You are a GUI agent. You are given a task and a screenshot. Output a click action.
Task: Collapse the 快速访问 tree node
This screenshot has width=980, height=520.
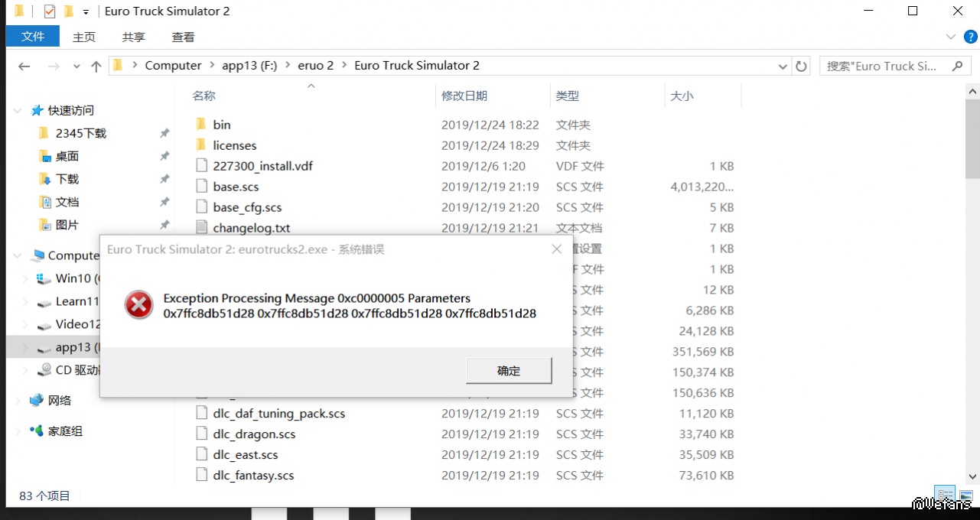pyautogui.click(x=18, y=111)
